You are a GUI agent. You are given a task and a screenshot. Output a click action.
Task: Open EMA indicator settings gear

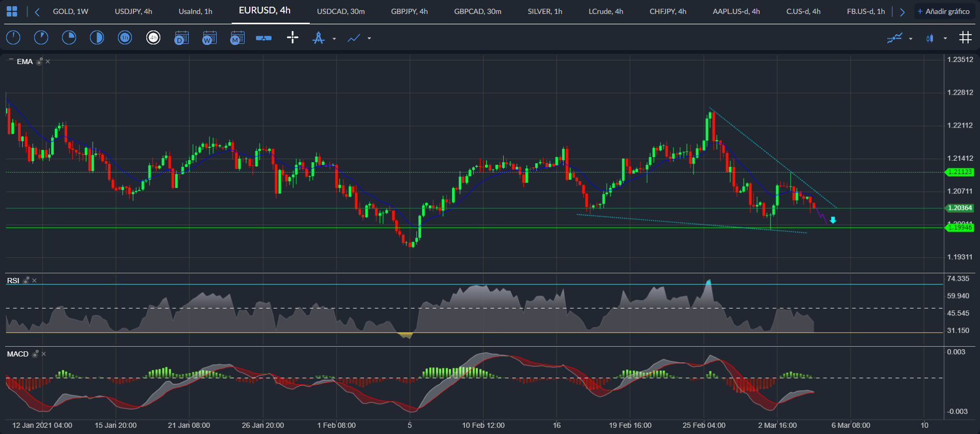39,61
